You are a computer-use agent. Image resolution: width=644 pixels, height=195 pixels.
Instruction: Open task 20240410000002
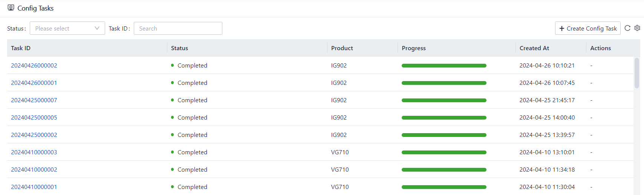point(34,169)
